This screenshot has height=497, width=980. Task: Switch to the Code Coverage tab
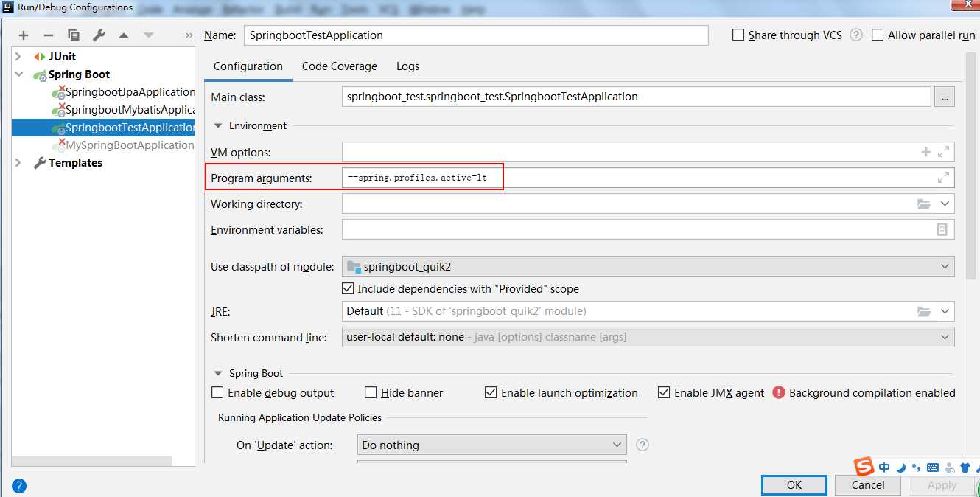coord(340,66)
